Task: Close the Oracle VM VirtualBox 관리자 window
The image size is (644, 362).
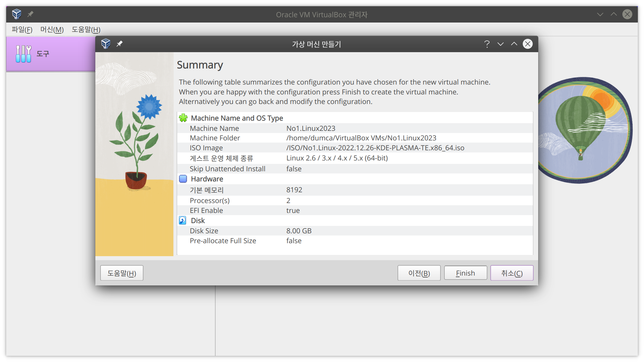Action: tap(627, 14)
